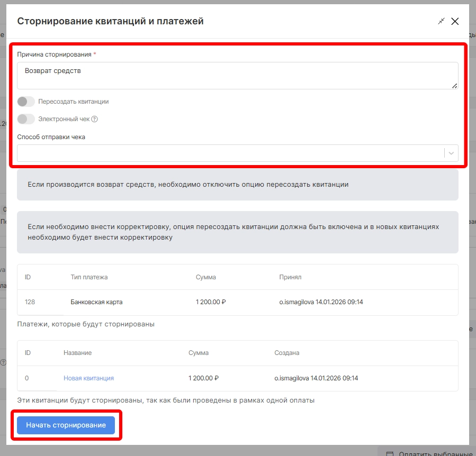This screenshot has width=476, height=456.
Task: Click the dialog title Сторнирование квитанций и платежей
Action: (110, 21)
